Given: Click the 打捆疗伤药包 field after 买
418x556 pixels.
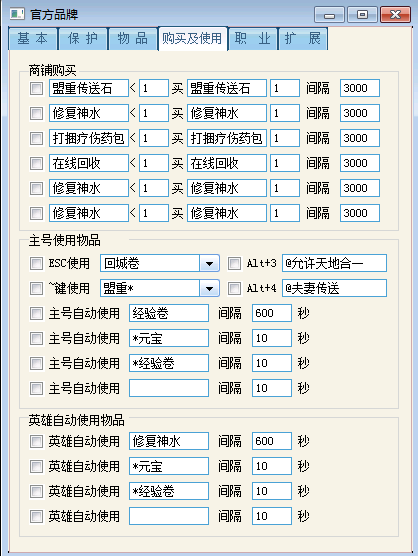Looking at the screenshot, I should (x=227, y=138).
